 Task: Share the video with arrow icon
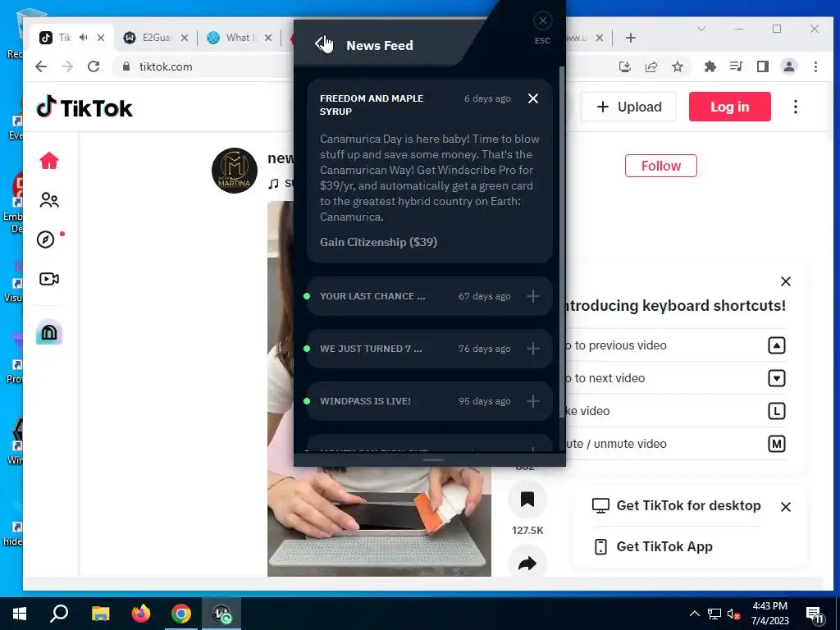click(527, 563)
